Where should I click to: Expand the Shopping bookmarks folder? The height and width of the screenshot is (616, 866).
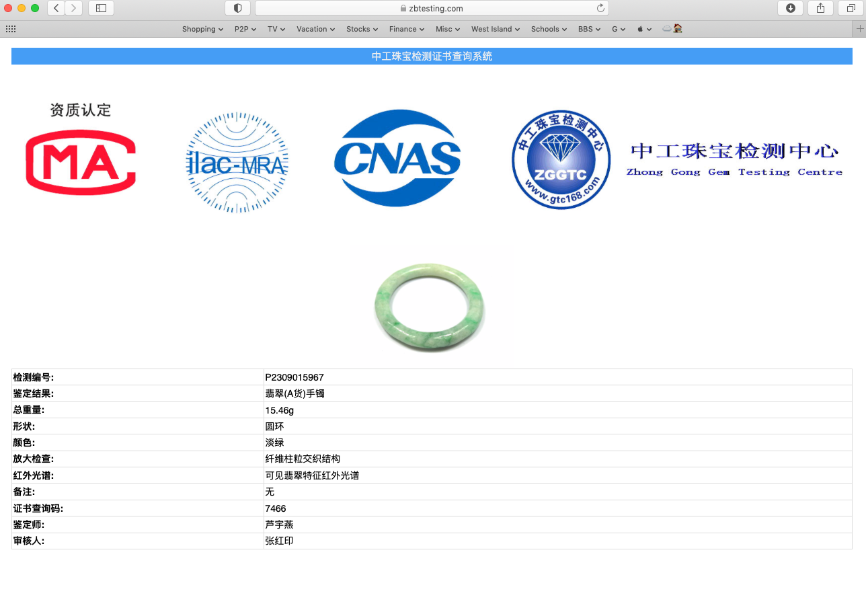pyautogui.click(x=202, y=29)
